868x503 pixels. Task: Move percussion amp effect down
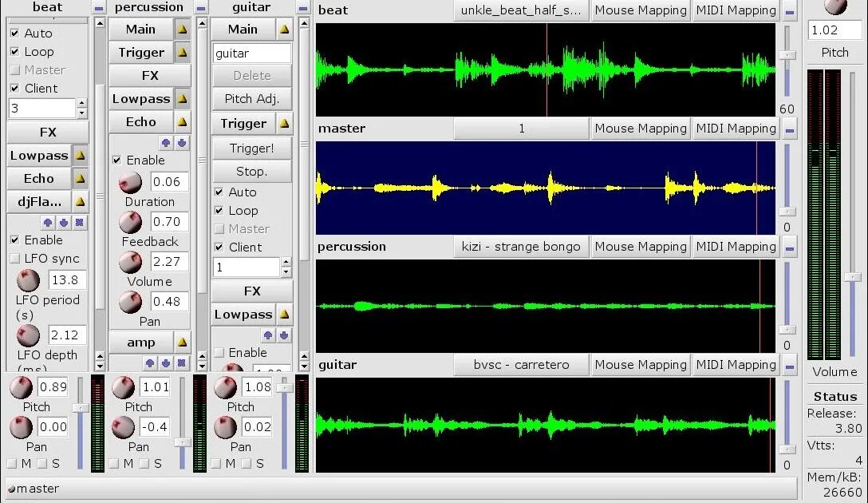[x=165, y=363]
